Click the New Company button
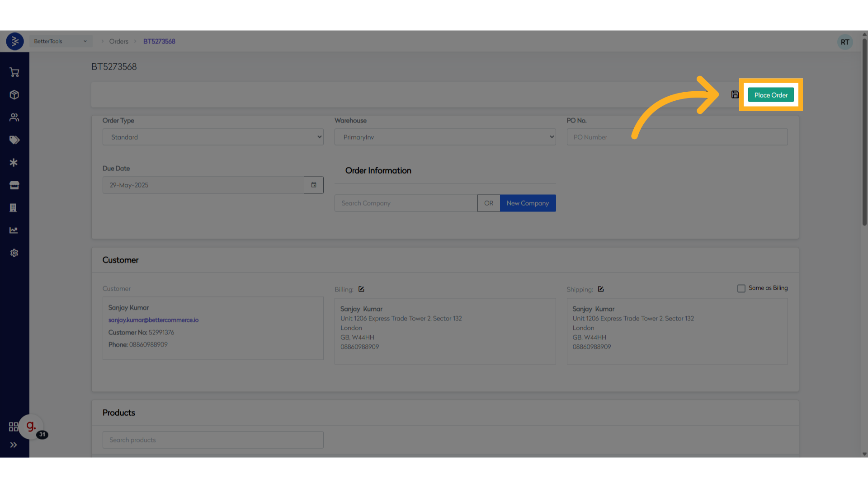868x488 pixels. 528,203
